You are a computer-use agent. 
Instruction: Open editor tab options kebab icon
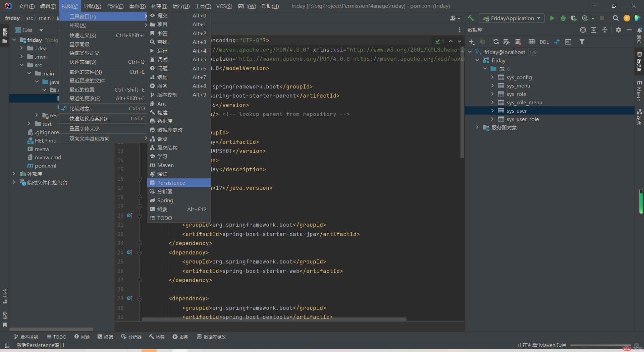(x=460, y=30)
